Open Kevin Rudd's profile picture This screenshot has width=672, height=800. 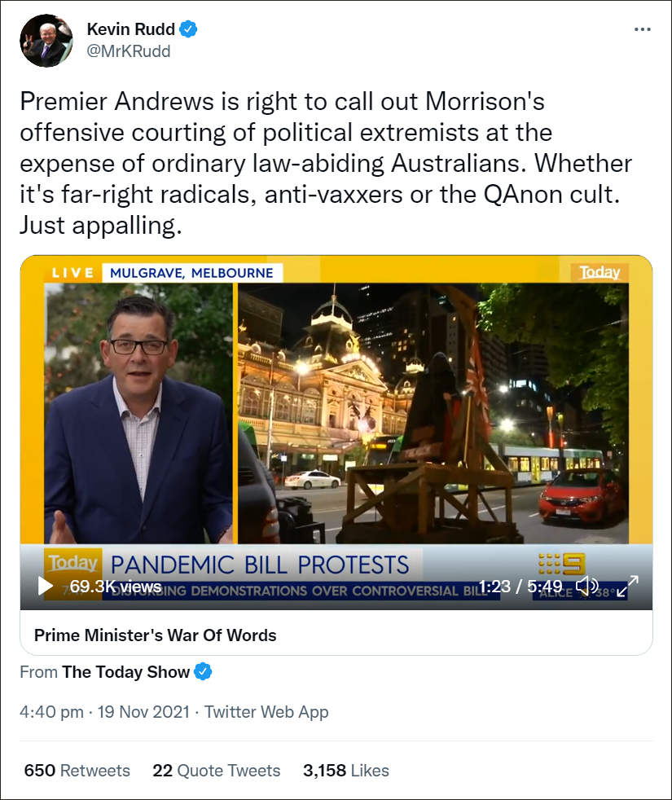[x=46, y=41]
